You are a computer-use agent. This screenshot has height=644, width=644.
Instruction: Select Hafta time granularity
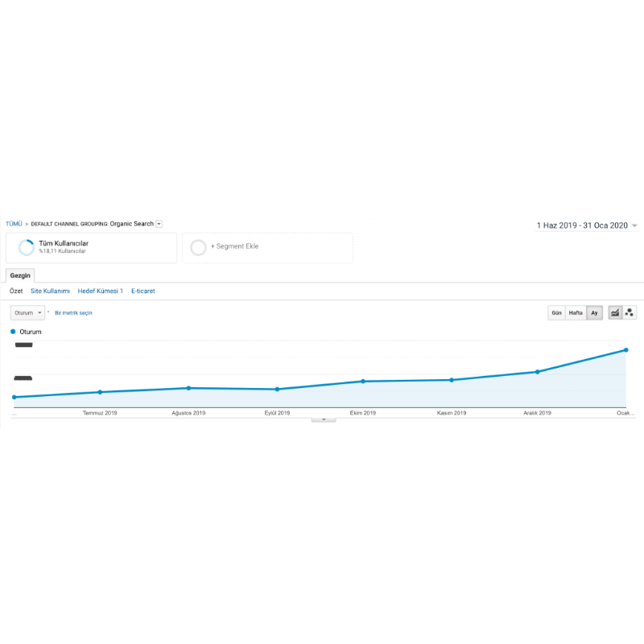[576, 313]
